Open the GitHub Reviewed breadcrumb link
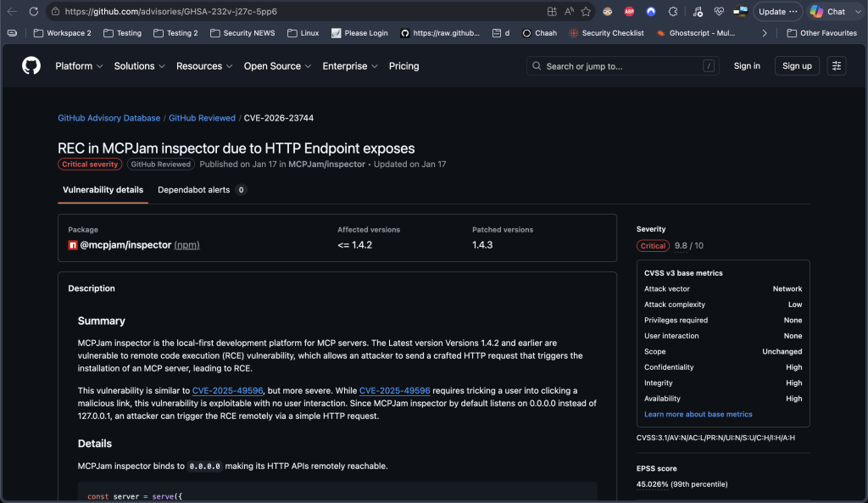The image size is (868, 503). coord(202,118)
